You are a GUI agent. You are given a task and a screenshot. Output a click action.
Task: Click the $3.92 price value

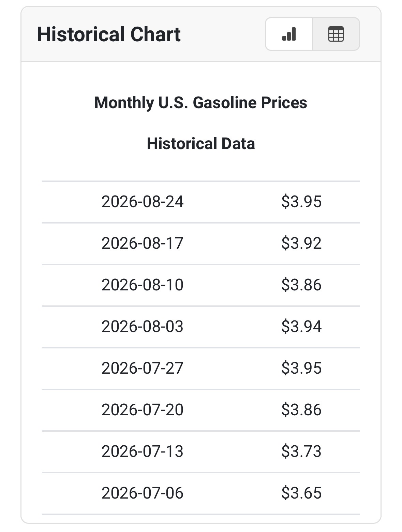coord(301,243)
